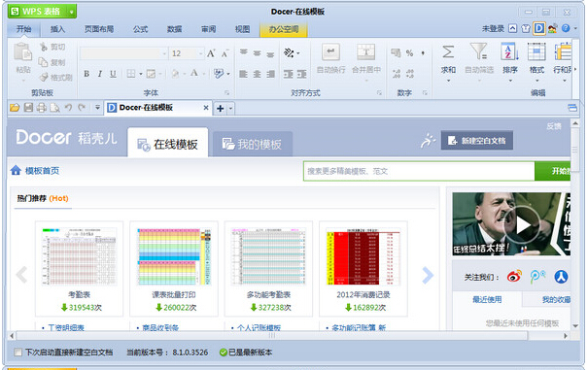Open the font name combo box
This screenshot has width=588, height=370.
coord(123,53)
